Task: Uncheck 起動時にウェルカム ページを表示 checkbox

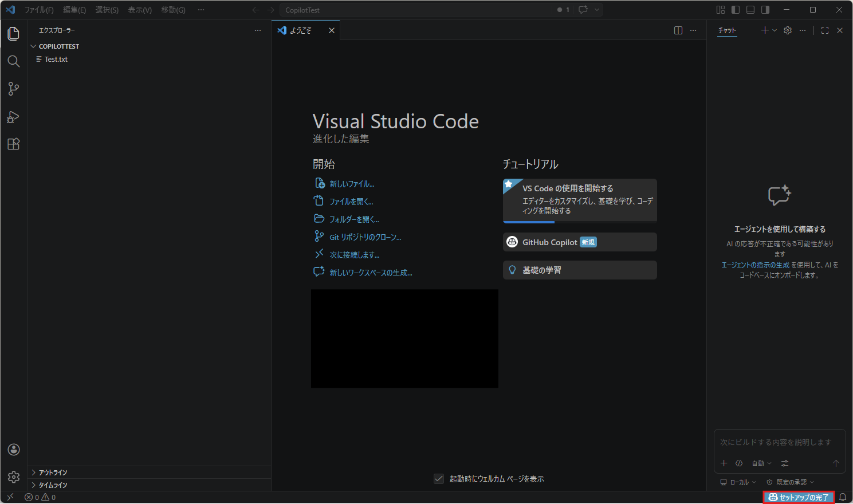Action: click(x=439, y=479)
